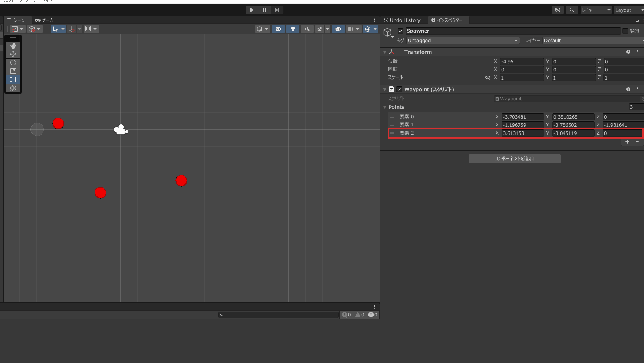Select the Rotate tool
644x363 pixels.
point(13,63)
